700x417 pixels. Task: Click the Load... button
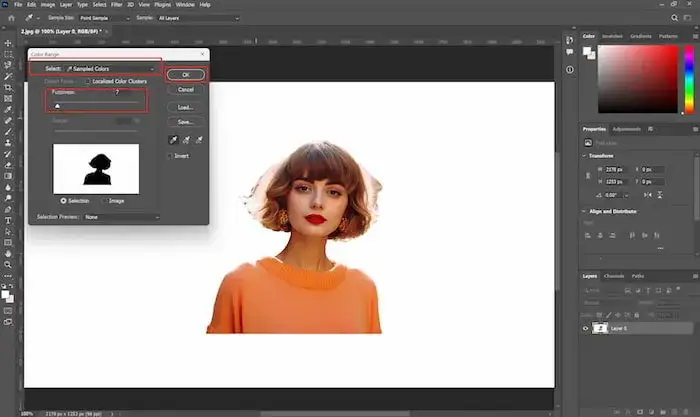[186, 106]
